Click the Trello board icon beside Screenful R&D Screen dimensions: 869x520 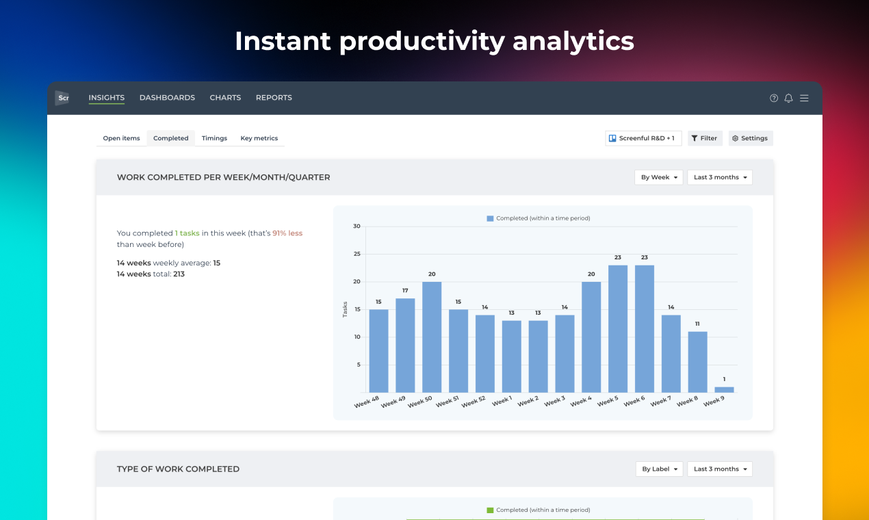tap(612, 138)
